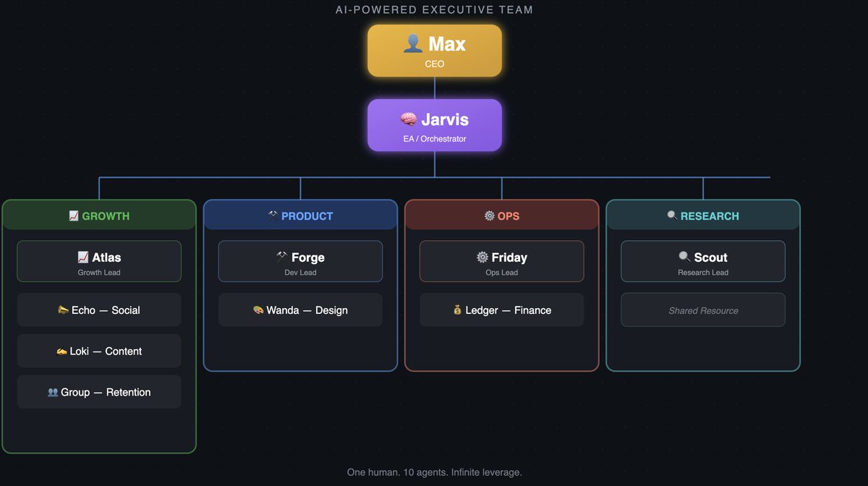Image resolution: width=868 pixels, height=486 pixels.
Task: Open the Forge Dev Lead card
Action: click(300, 261)
